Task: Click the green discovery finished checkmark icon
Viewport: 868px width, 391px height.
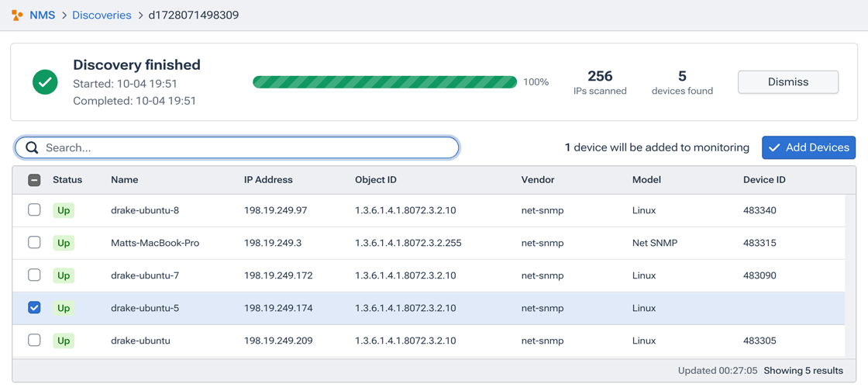Action: click(45, 82)
